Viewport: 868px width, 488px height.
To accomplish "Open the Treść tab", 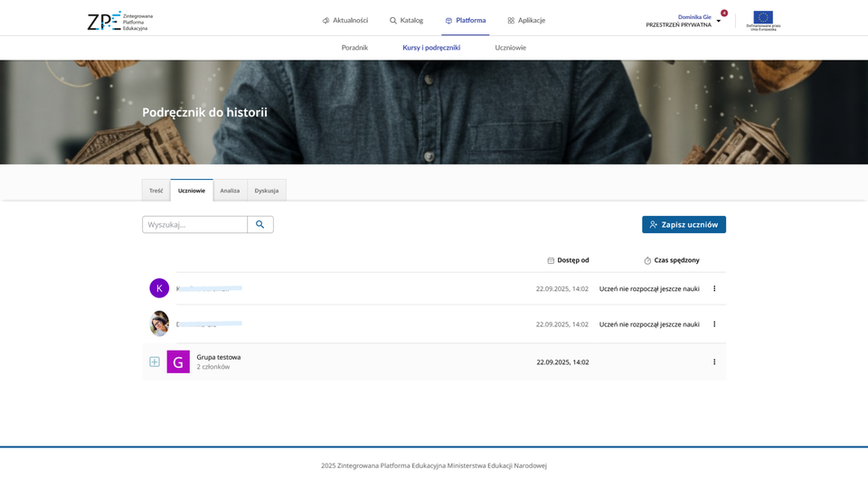I will pyautogui.click(x=156, y=191).
